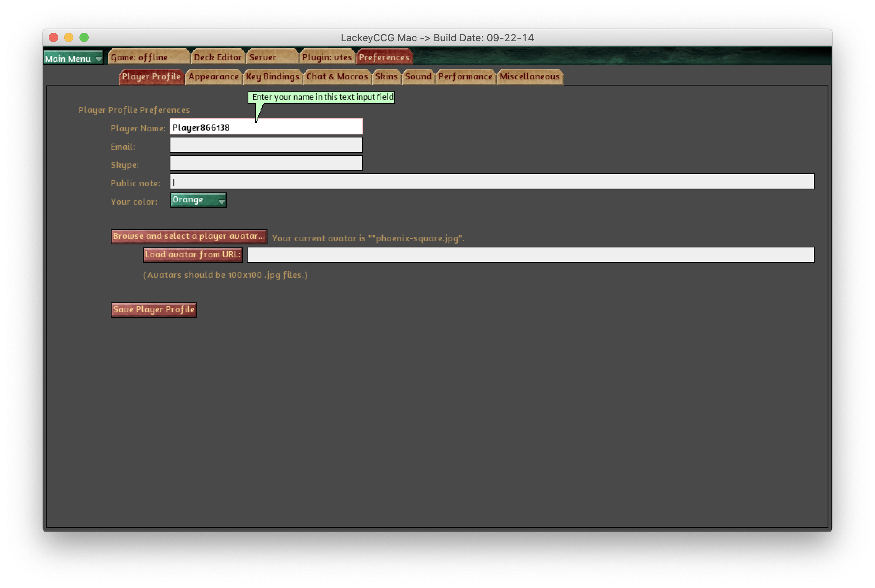Click the Player Profile tab
Screen dimensions: 875x588
tap(151, 76)
